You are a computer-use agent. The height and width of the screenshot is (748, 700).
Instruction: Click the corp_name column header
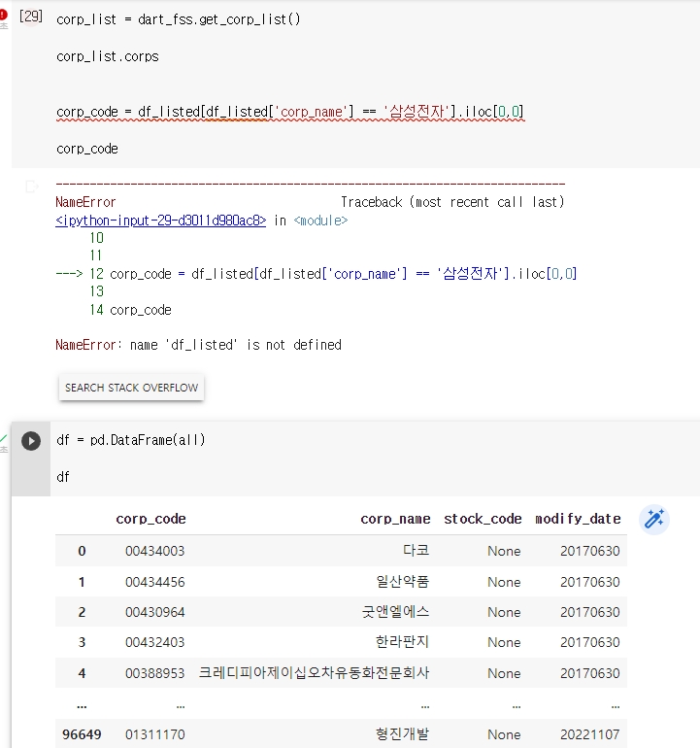click(x=395, y=519)
